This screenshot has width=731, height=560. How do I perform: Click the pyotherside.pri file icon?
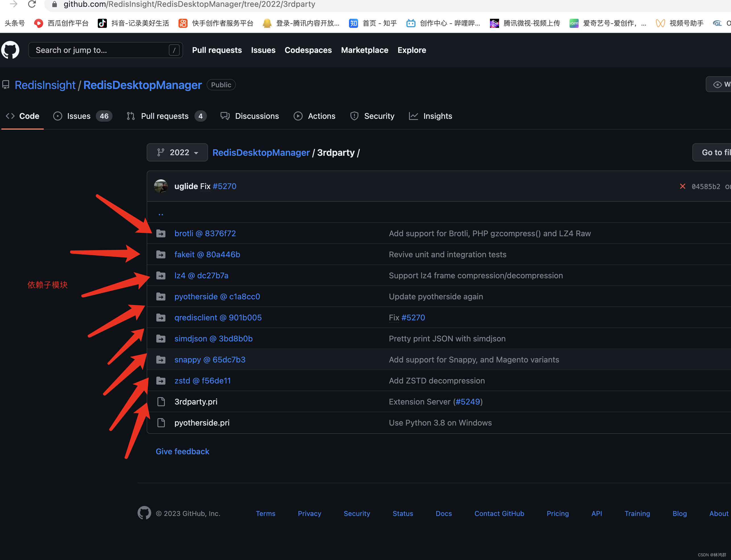(x=161, y=422)
